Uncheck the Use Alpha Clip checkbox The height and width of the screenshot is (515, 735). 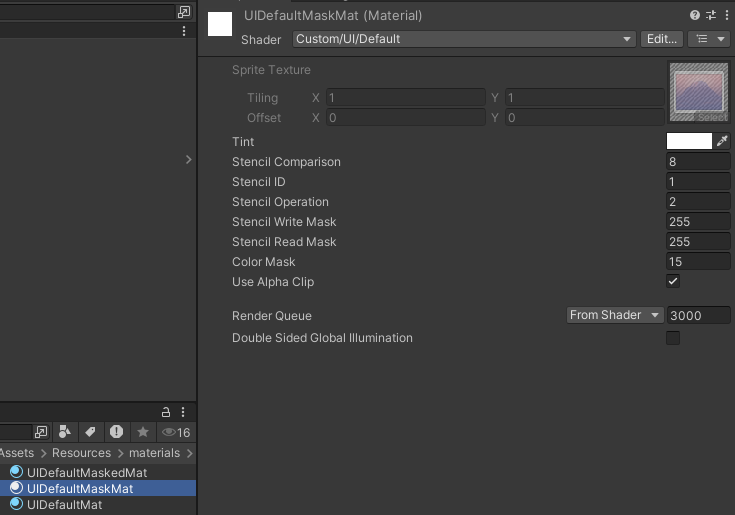(673, 282)
